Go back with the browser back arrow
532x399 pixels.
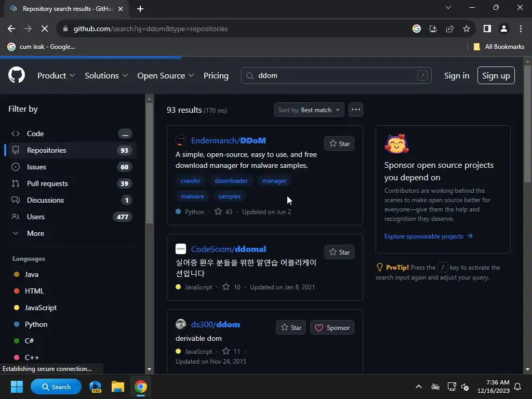coord(11,29)
